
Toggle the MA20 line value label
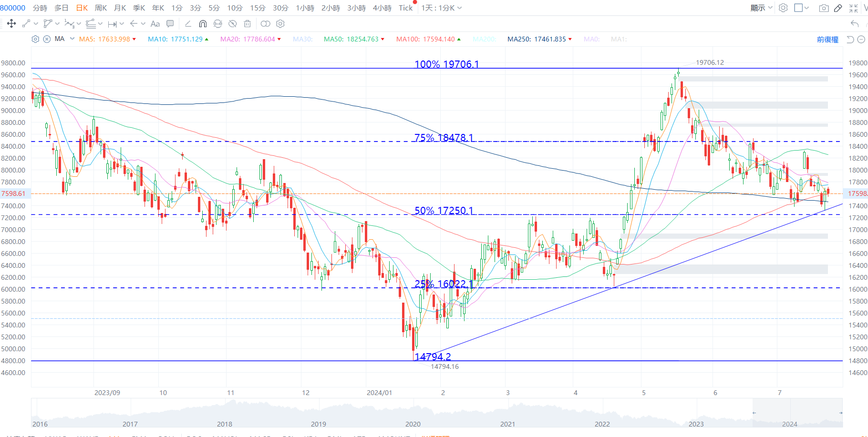[250, 39]
